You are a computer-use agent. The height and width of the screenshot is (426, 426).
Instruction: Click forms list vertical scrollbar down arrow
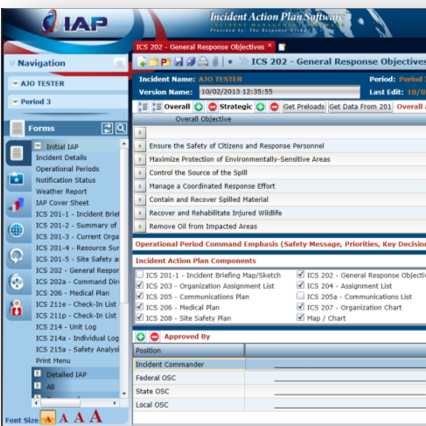tap(124, 394)
